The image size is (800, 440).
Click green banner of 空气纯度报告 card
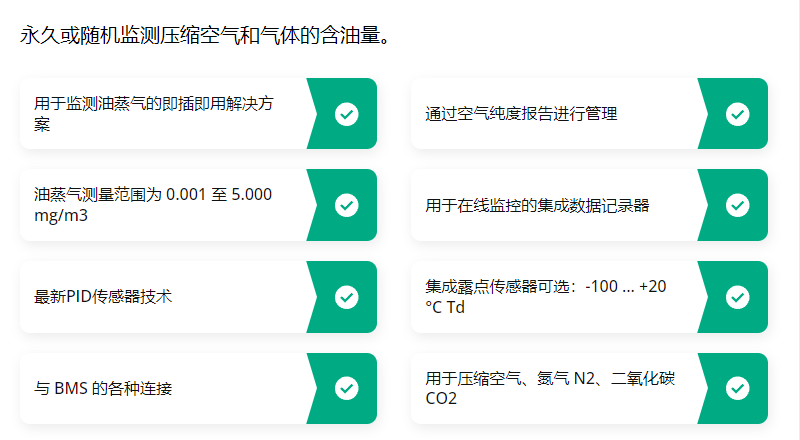coord(733,113)
